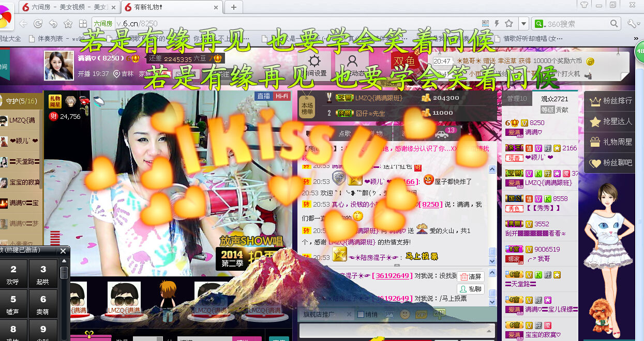Click the car icon with badge 13

[442, 134]
